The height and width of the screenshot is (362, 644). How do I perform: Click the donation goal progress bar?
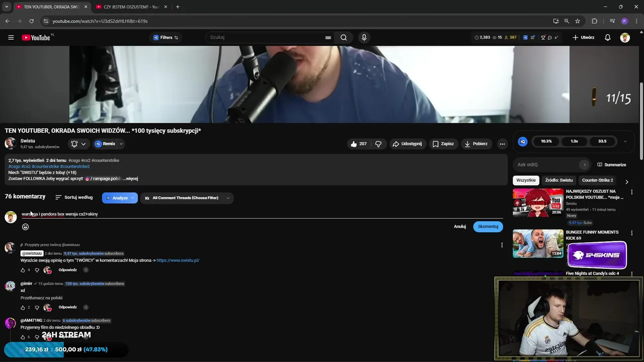(x=66, y=349)
